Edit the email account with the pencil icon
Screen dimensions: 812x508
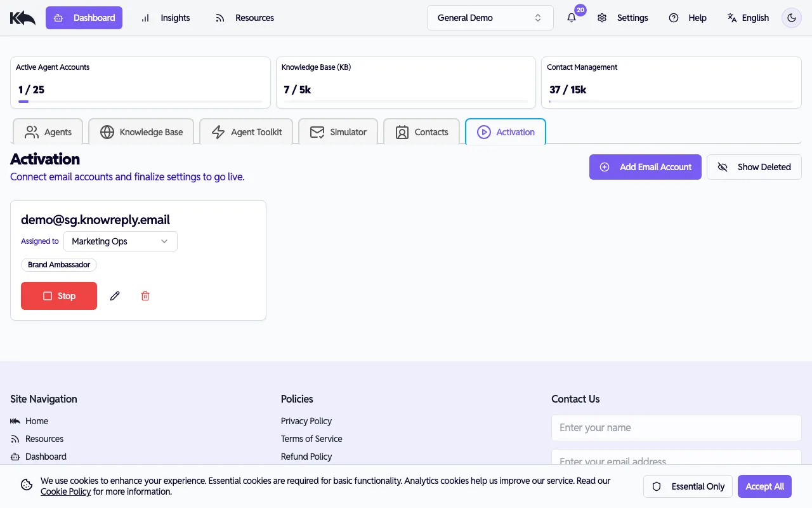click(x=115, y=296)
